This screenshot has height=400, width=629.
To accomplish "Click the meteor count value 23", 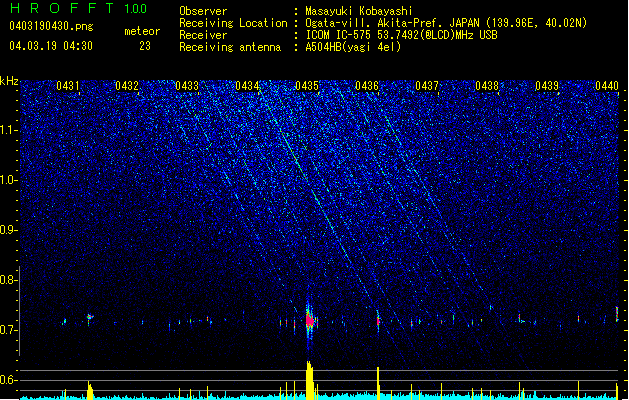I will (x=145, y=46).
